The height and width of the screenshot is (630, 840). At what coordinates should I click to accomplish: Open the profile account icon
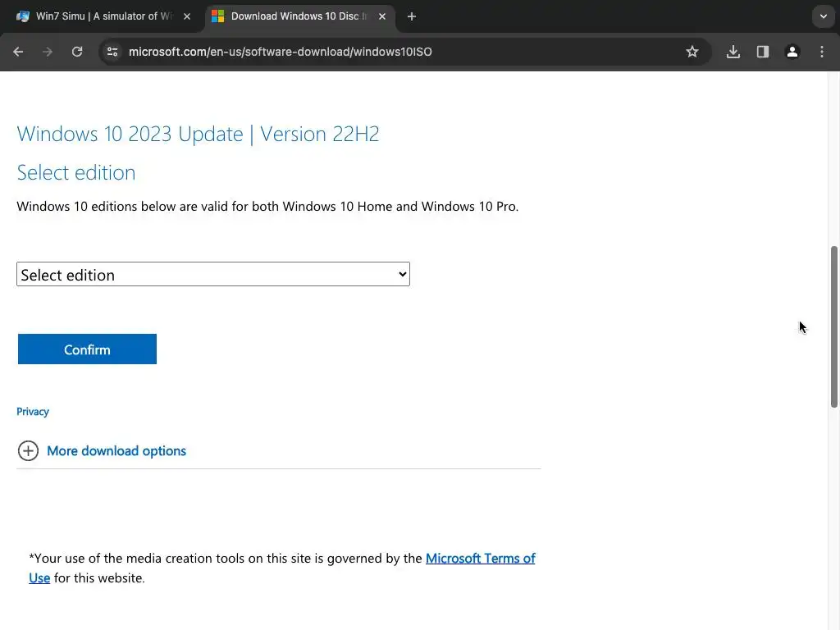tap(792, 52)
